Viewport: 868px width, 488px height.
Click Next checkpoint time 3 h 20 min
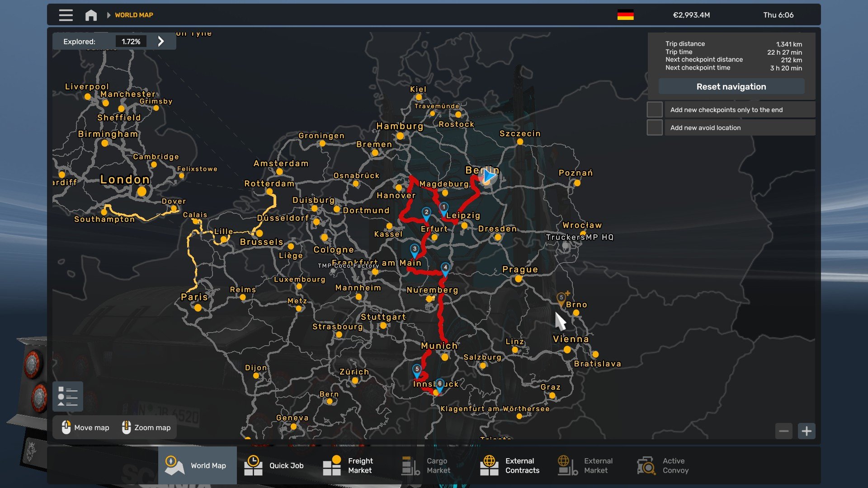tap(786, 68)
